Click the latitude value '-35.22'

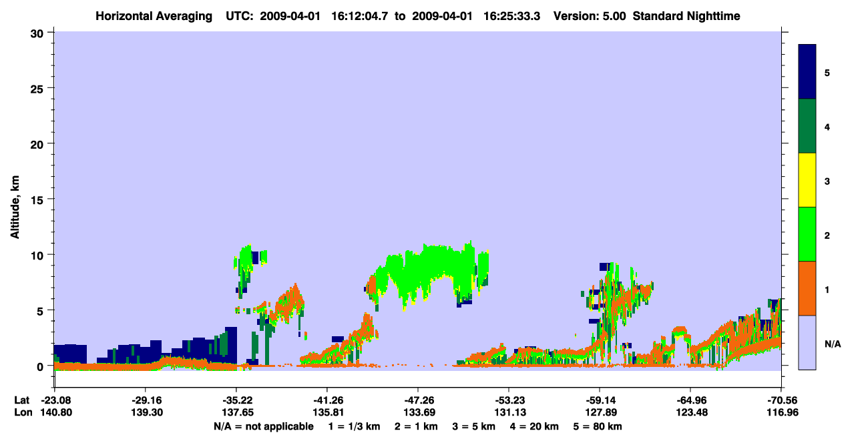tap(236, 400)
